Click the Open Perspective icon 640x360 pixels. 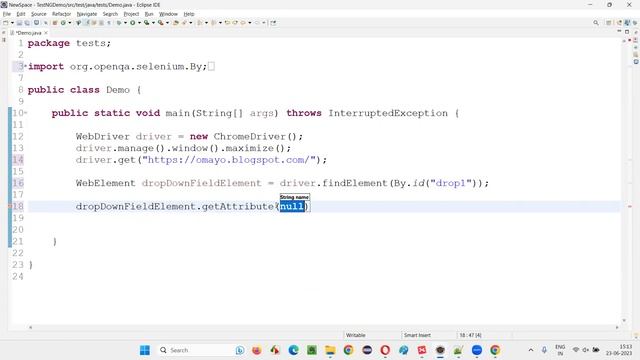(x=609, y=23)
